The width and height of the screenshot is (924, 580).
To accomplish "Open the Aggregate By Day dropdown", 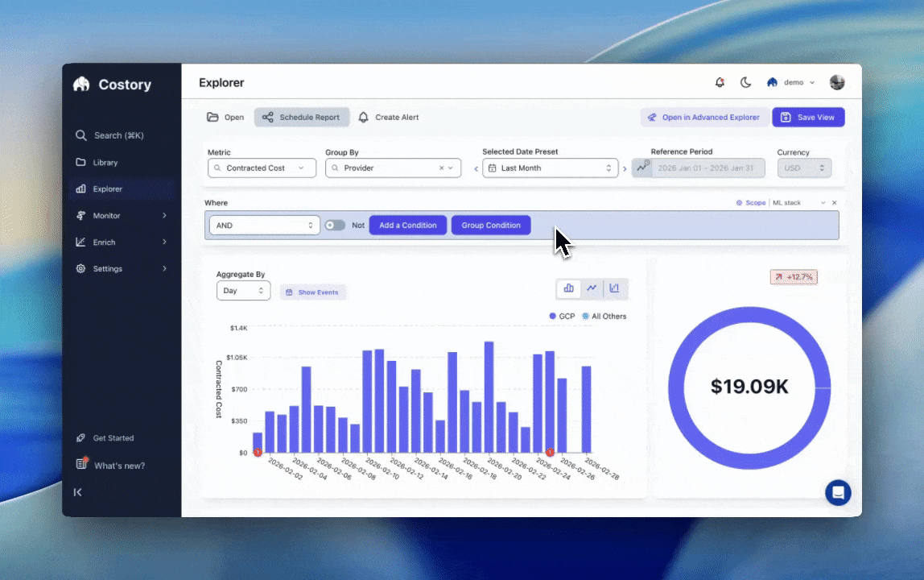I will (243, 291).
